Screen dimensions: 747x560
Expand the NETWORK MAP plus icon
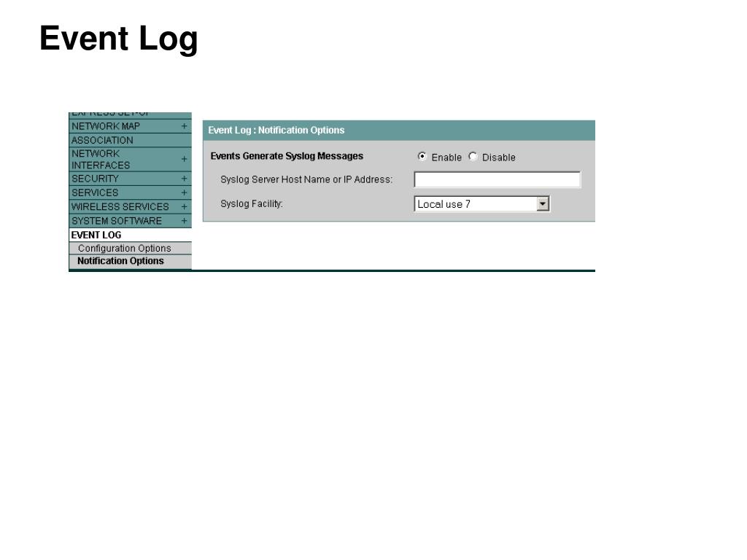pyautogui.click(x=184, y=126)
